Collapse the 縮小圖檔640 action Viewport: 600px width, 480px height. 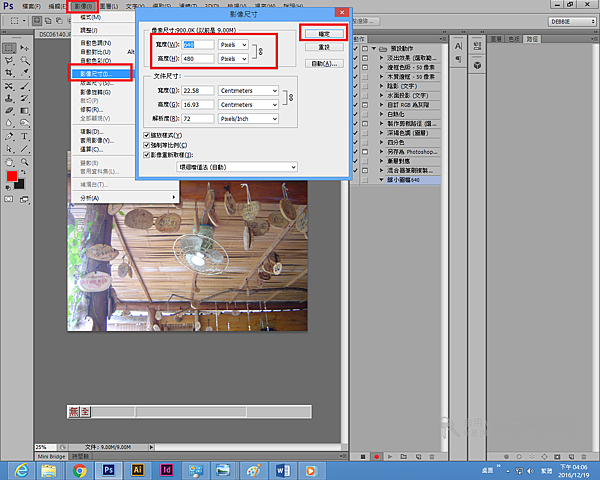[381, 180]
